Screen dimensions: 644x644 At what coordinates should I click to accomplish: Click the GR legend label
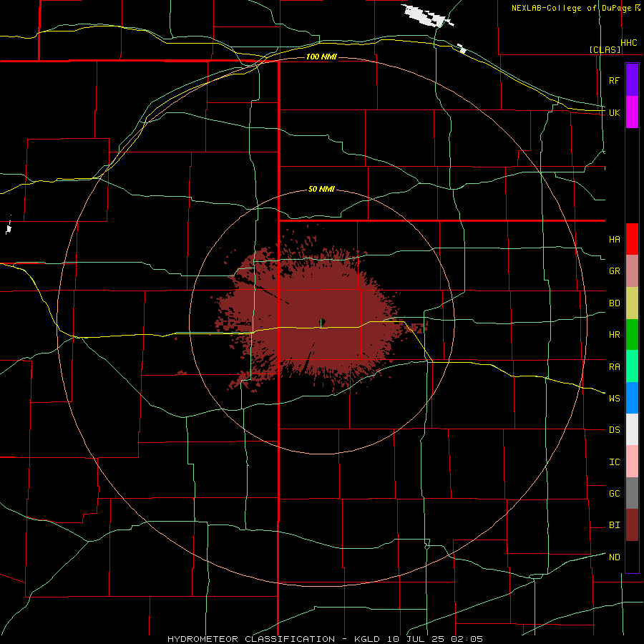pyautogui.click(x=614, y=271)
